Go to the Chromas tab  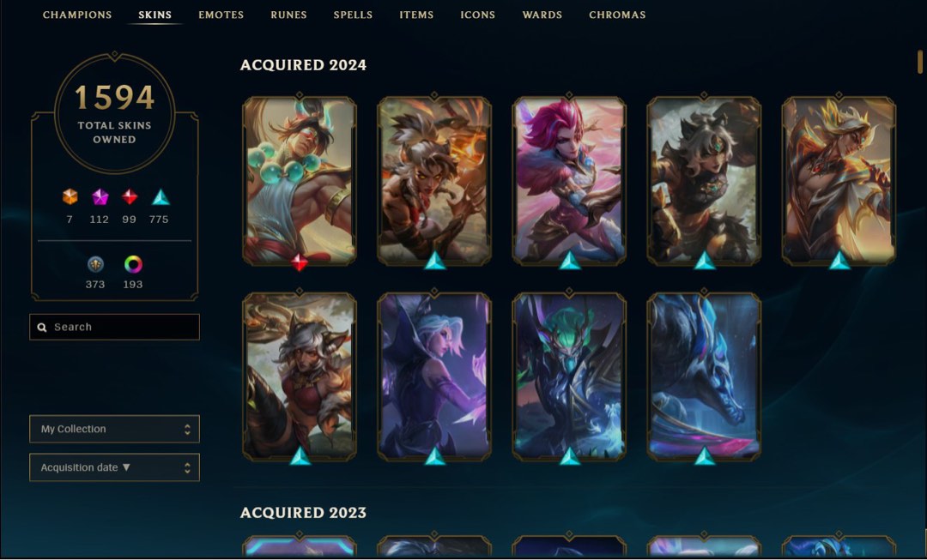617,15
